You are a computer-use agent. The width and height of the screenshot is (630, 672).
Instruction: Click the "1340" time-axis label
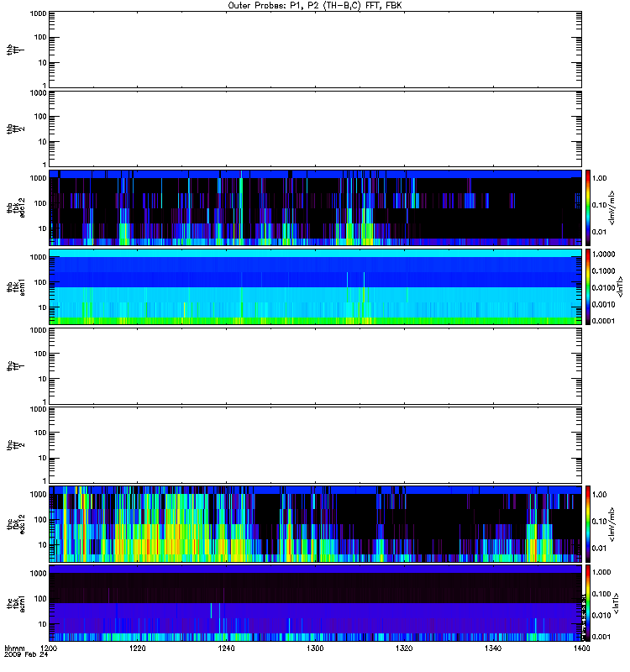click(x=493, y=648)
